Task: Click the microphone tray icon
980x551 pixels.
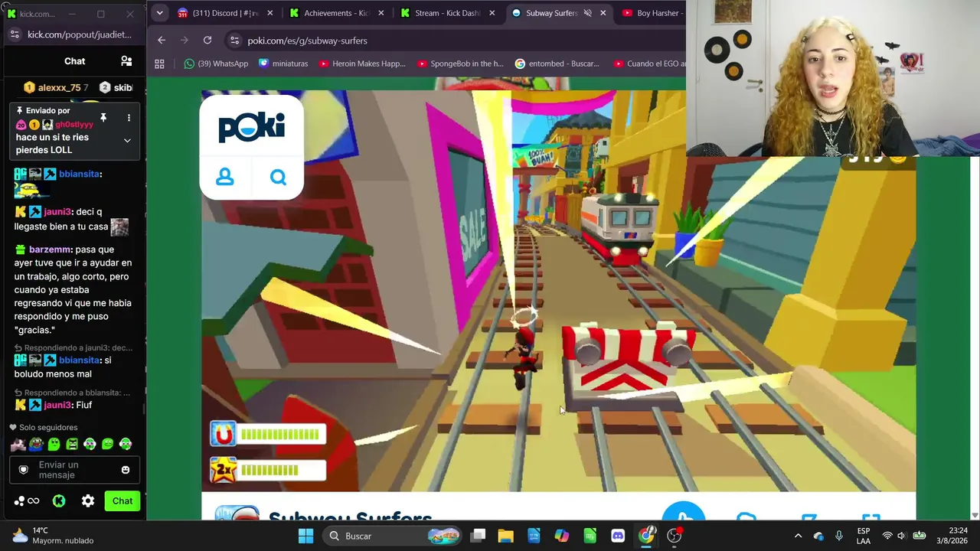Action: coord(839,536)
